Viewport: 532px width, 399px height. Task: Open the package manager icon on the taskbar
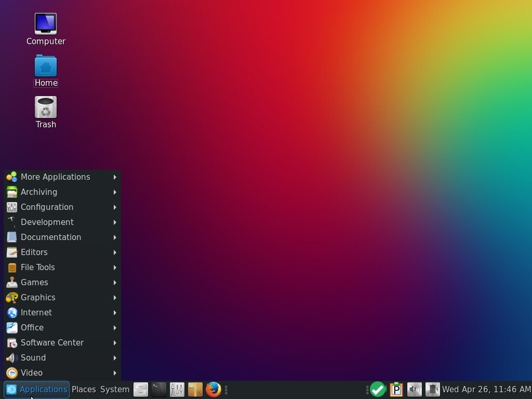coord(195,389)
